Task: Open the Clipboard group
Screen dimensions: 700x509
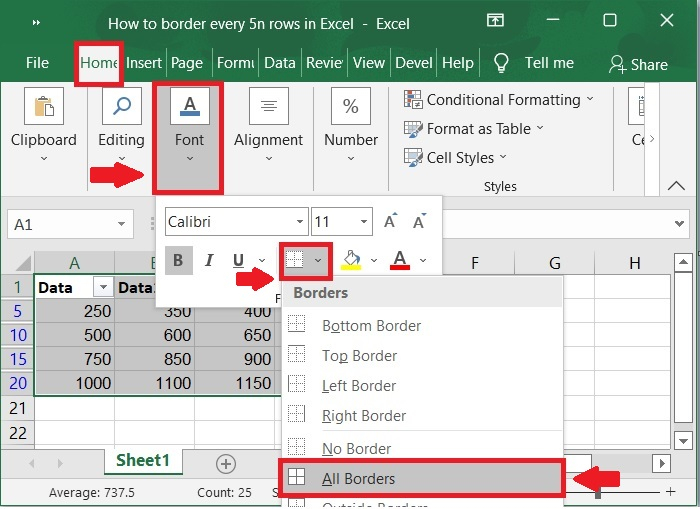Action: click(44, 124)
